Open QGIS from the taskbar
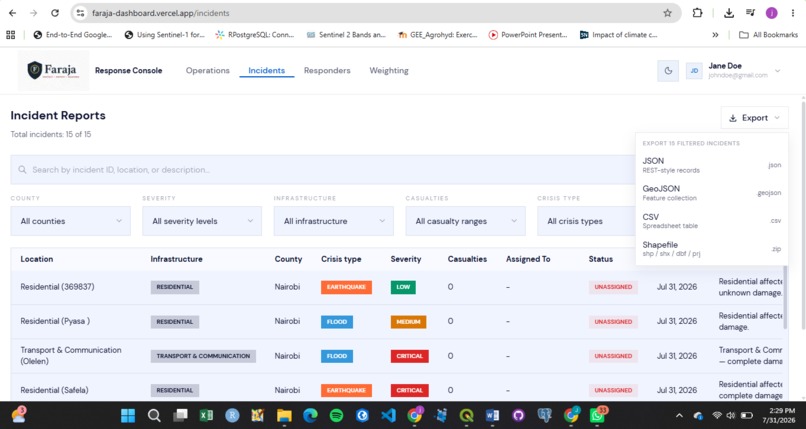Image resolution: width=806 pixels, height=429 pixels. (466, 415)
